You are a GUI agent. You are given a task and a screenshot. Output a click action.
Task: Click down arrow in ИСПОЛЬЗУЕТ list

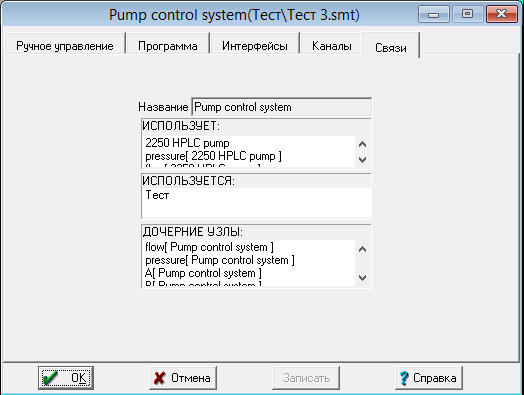tap(363, 159)
